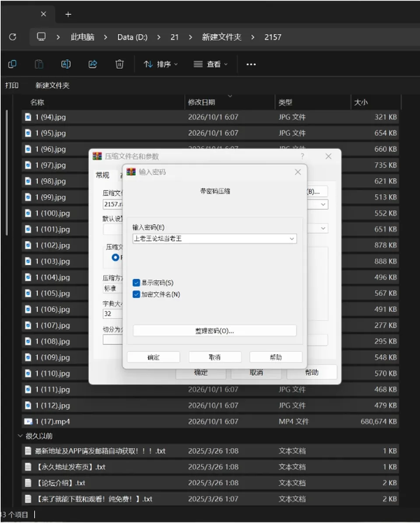
Task: Click the file icon of 1 (112).jpg
Action: [x=28, y=405]
